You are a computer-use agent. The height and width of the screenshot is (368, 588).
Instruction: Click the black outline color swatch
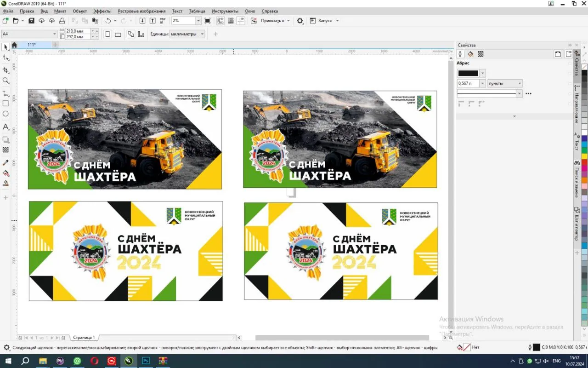(468, 73)
